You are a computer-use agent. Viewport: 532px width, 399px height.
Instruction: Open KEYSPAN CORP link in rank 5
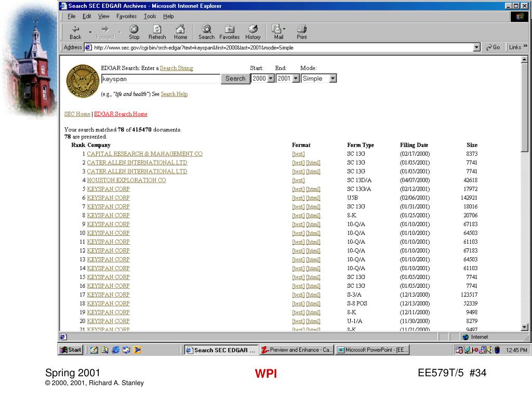(x=108, y=189)
